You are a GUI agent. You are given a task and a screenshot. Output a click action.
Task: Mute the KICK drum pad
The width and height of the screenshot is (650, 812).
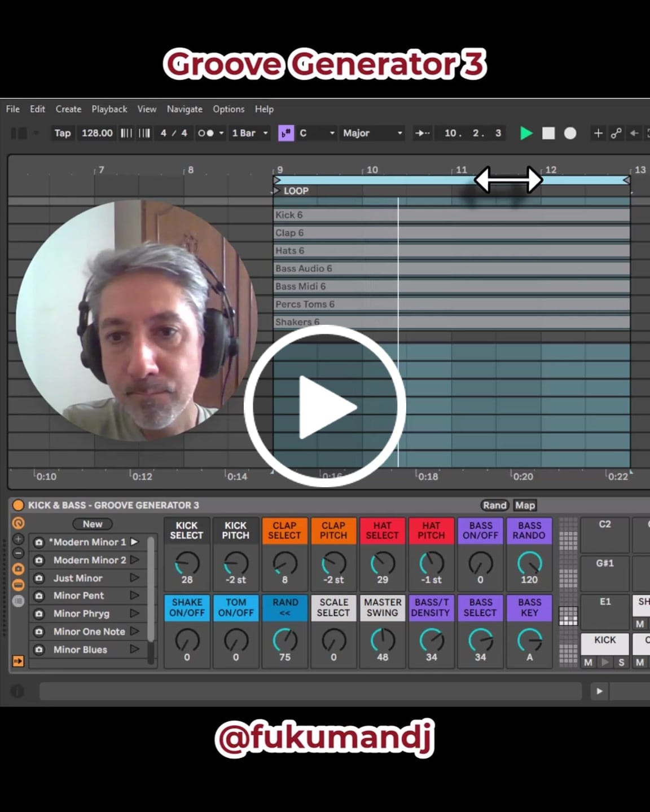pyautogui.click(x=588, y=663)
